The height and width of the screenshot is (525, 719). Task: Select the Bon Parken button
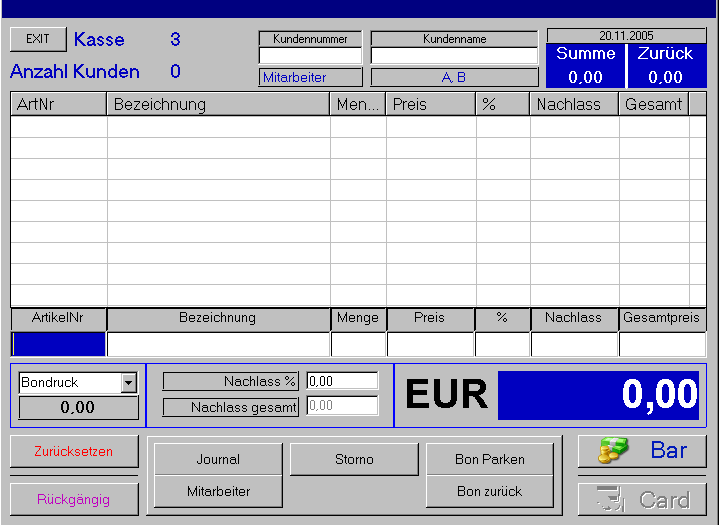[x=489, y=460]
